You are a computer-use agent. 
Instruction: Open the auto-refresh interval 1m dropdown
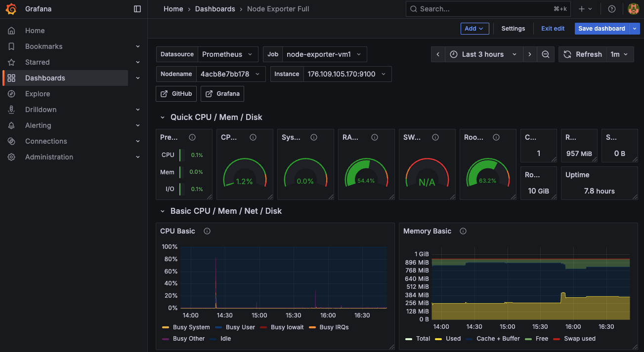click(620, 54)
